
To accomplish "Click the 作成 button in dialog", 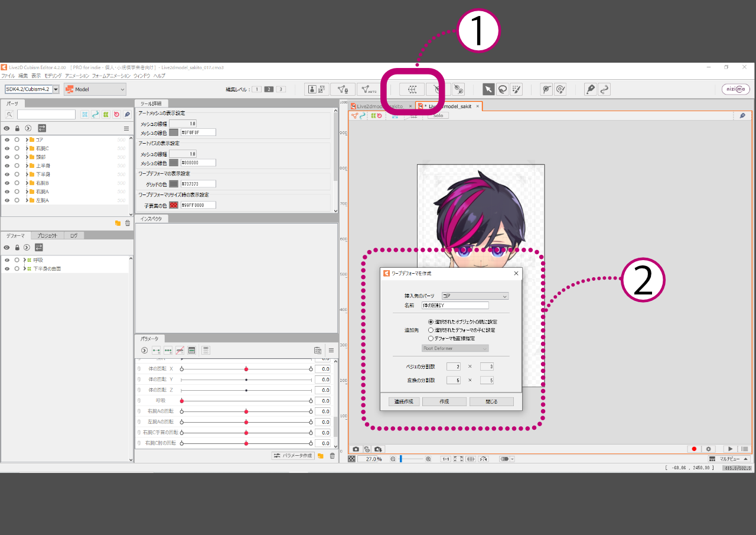I will pyautogui.click(x=444, y=401).
